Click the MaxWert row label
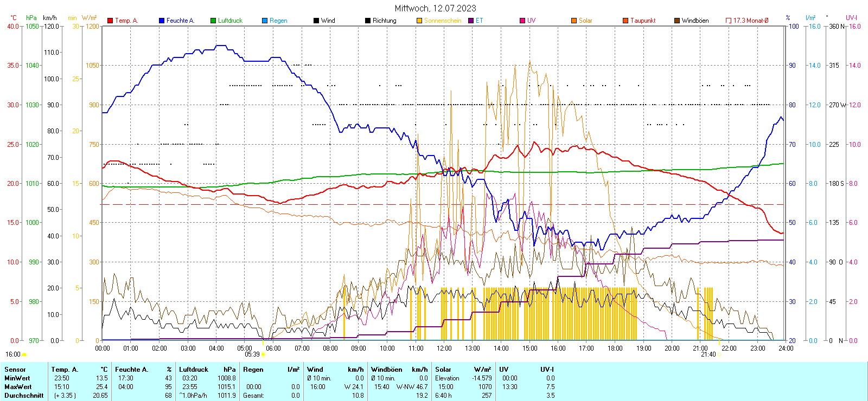868x401 pixels. point(18,387)
